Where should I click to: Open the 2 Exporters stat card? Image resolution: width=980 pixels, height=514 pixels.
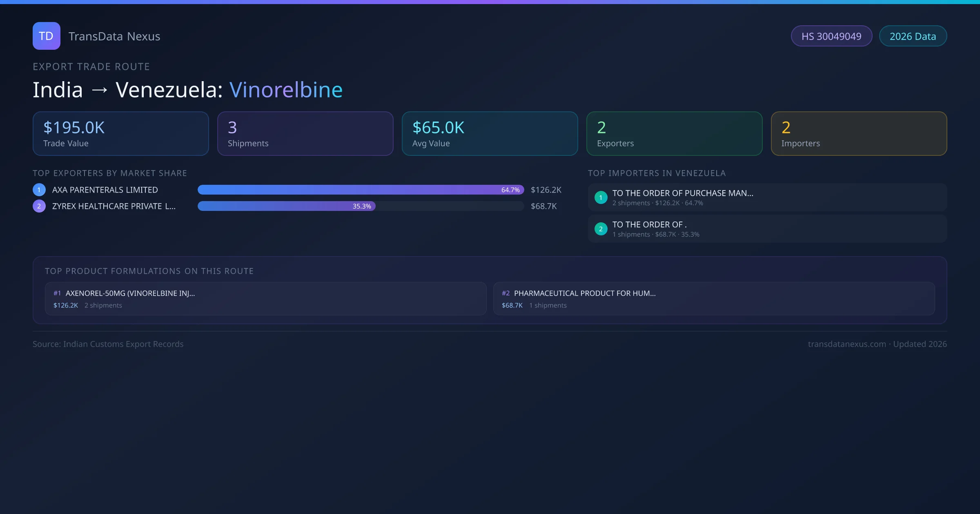pyautogui.click(x=674, y=133)
